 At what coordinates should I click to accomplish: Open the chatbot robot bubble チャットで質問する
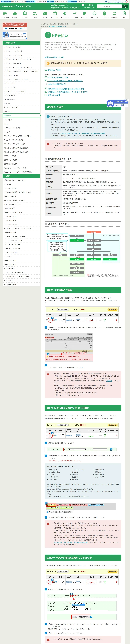117,103
